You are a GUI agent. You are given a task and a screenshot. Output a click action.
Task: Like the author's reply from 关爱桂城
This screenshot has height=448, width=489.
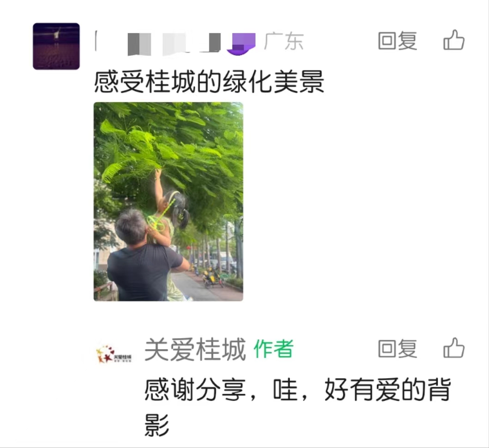[454, 348]
